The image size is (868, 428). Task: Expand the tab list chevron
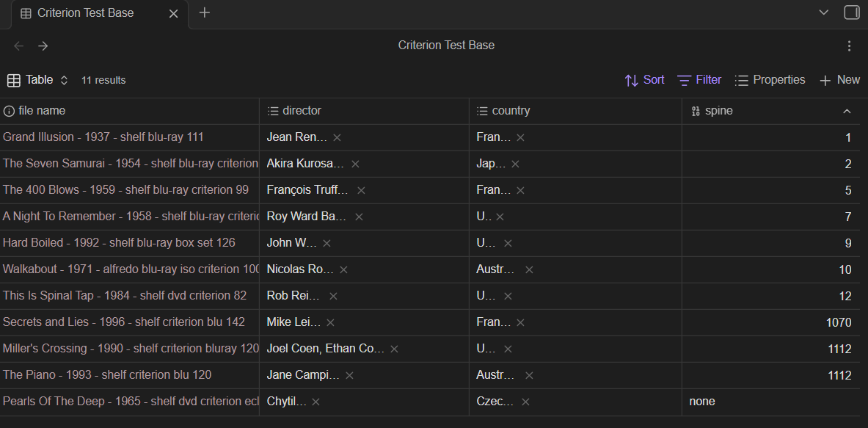coord(823,12)
